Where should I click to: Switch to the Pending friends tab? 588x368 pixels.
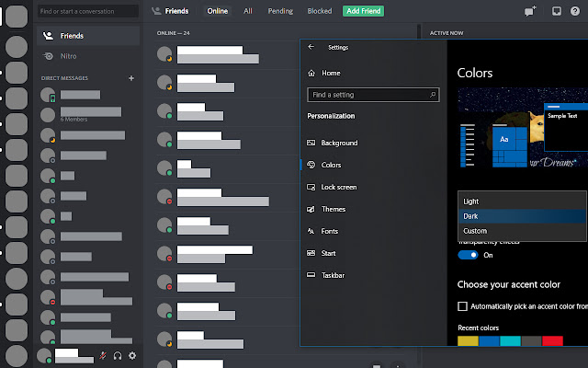280,11
